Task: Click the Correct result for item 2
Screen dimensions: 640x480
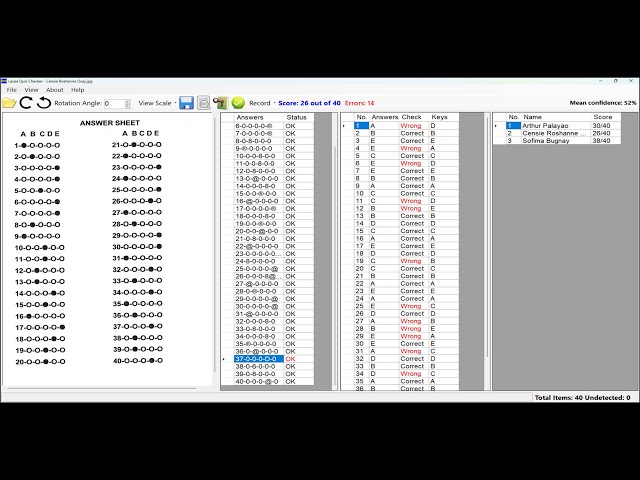Action: [x=412, y=133]
